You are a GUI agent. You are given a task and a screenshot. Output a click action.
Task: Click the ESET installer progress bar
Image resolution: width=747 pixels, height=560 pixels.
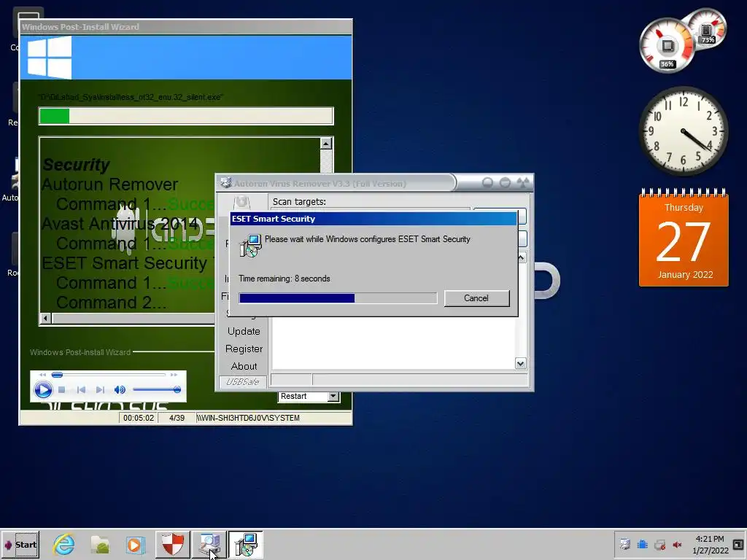(x=338, y=298)
